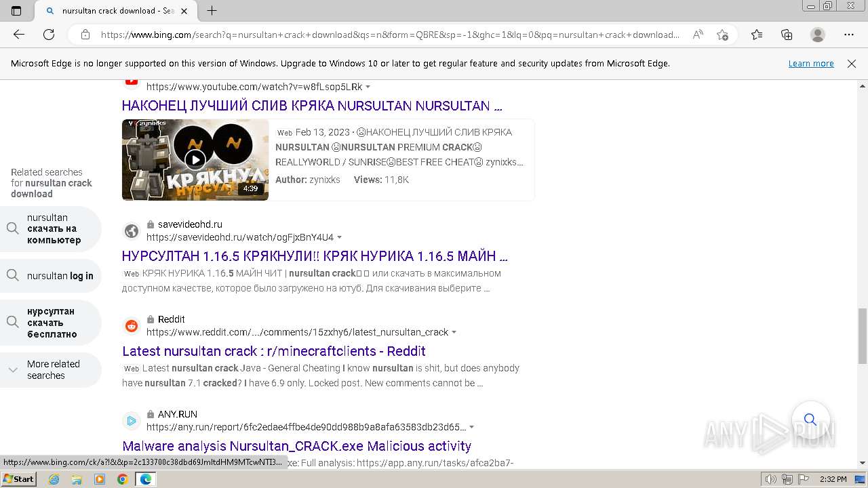Click Author: zynixks text
The width and height of the screenshot is (868, 488).
(308, 180)
